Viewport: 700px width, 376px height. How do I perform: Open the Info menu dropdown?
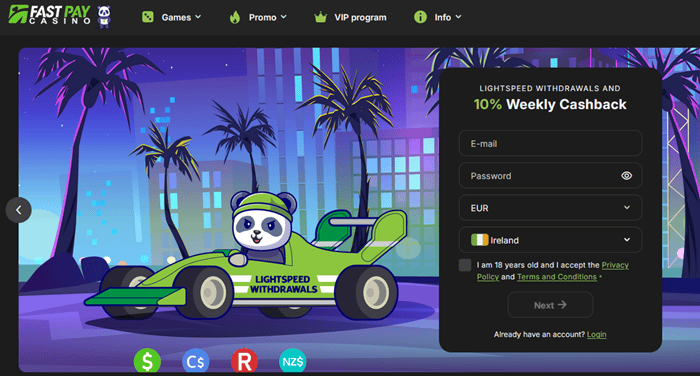point(448,17)
